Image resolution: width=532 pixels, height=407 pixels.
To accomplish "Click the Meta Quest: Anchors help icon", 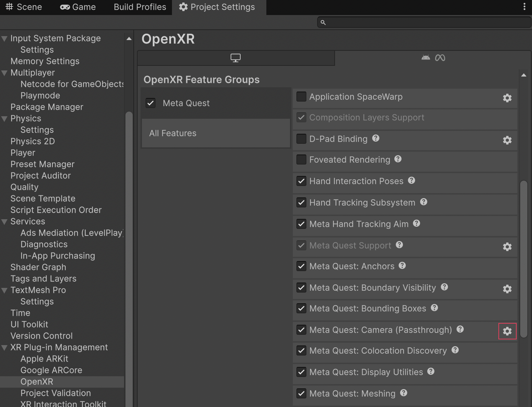I will coord(402,265).
